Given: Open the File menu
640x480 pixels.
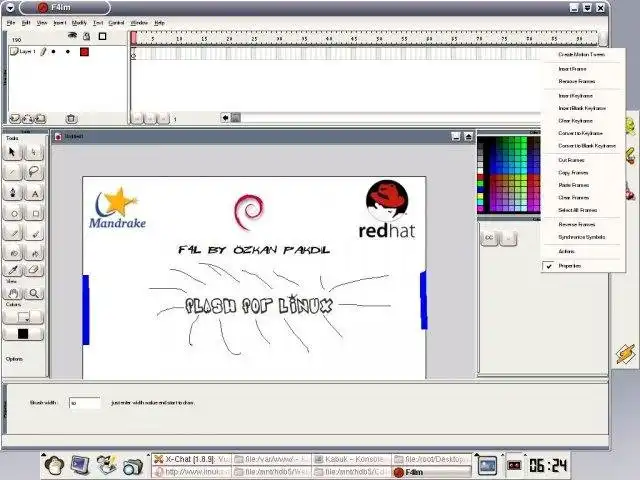Looking at the screenshot, I should pyautogui.click(x=11, y=23).
